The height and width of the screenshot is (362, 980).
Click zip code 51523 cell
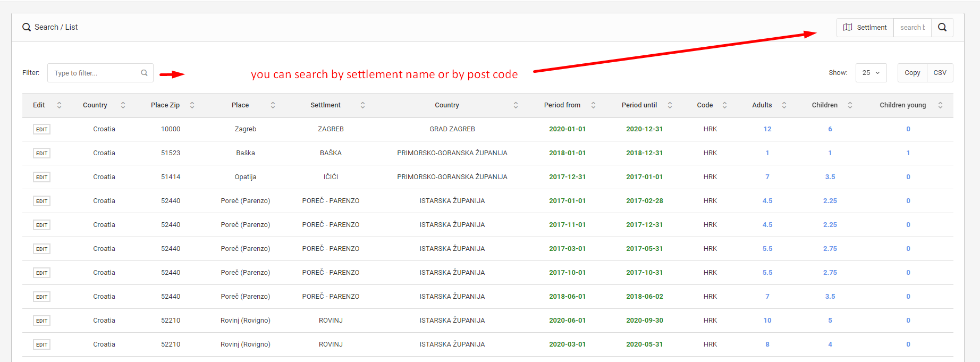coord(171,153)
